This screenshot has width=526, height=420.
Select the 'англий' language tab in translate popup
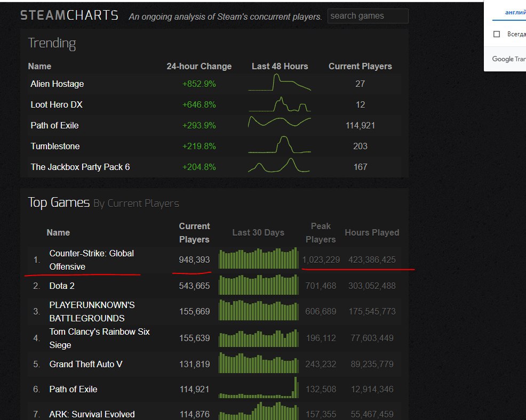(x=515, y=12)
